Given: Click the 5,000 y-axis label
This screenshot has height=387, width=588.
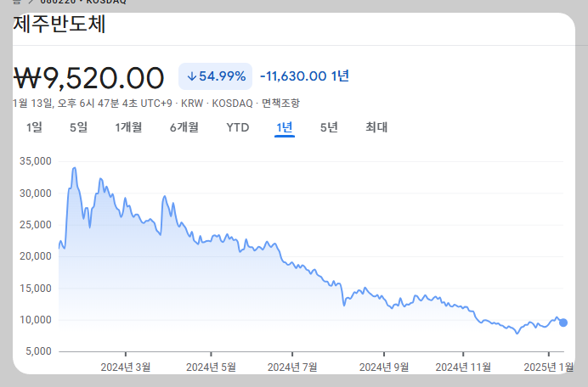Looking at the screenshot, I should coord(38,351).
